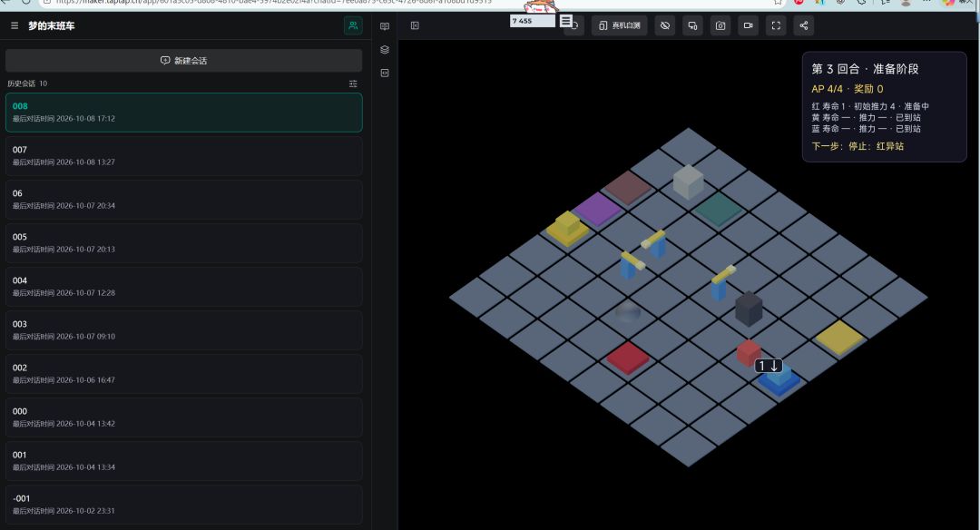980x530 pixels.
Task: Open the hamburger menu beside 梦的末班车
Action: (15, 25)
